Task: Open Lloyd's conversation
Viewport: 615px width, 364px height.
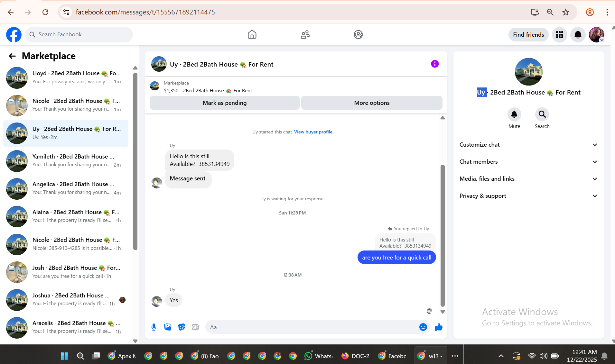Action: coord(66,78)
